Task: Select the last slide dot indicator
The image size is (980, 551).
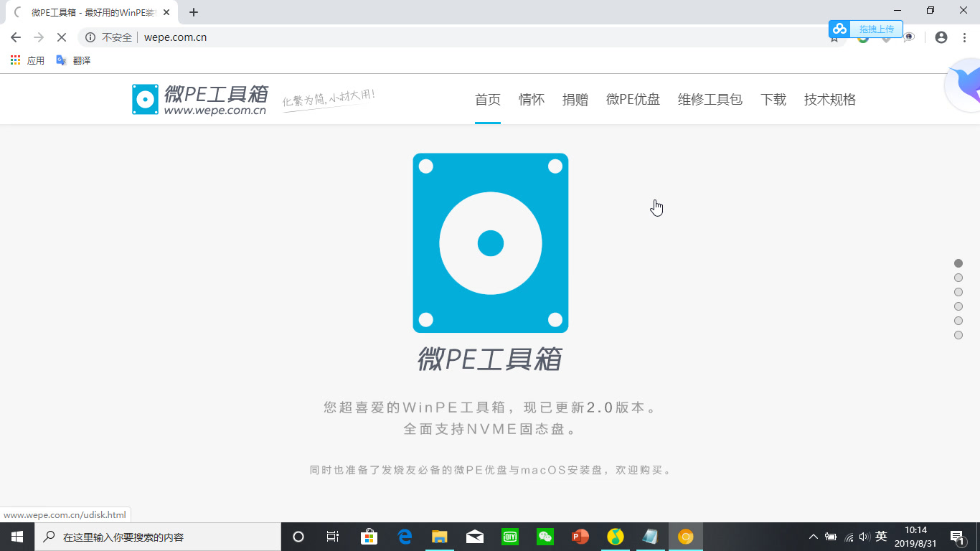Action: (958, 334)
